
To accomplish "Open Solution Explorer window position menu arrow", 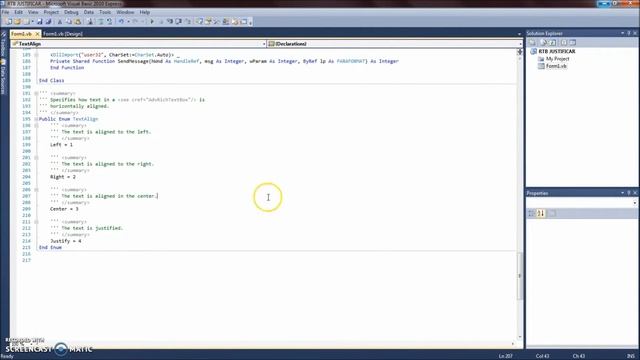I will 622,33.
